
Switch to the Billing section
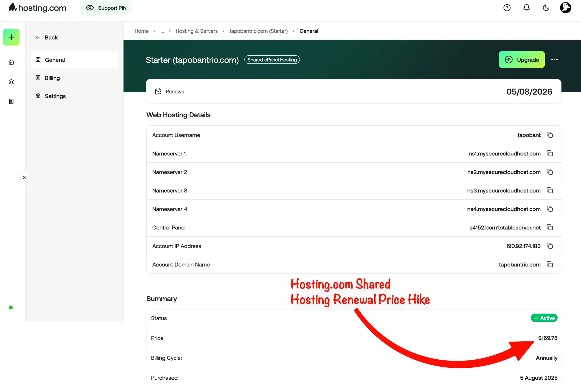52,78
